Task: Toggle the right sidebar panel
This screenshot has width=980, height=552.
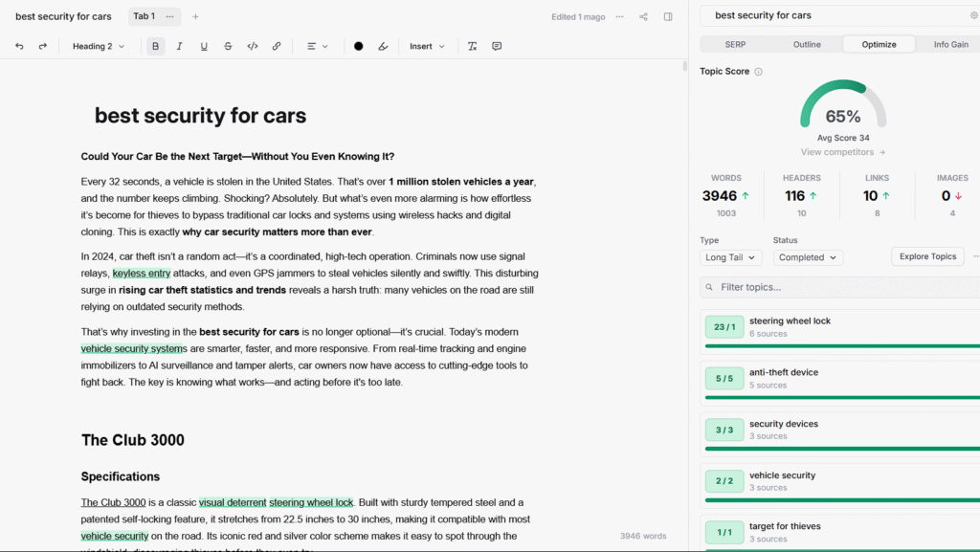Action: tap(668, 16)
